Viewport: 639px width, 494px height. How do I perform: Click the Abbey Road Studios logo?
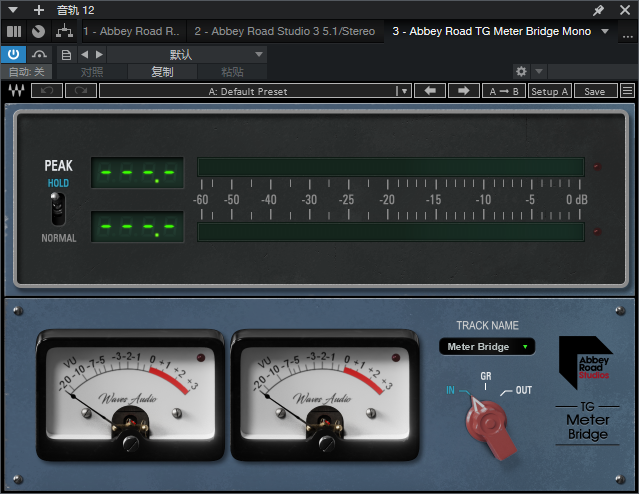(x=586, y=362)
